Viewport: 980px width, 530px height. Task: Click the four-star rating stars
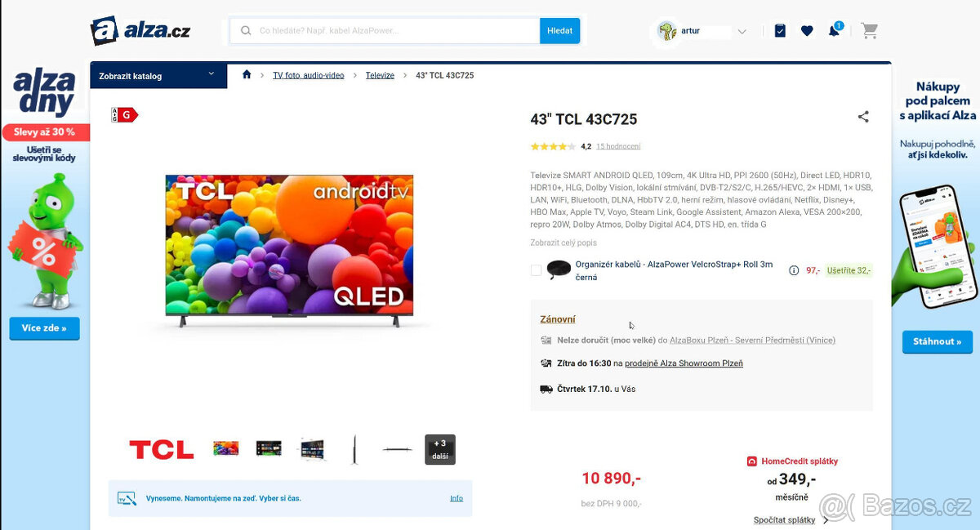[553, 146]
